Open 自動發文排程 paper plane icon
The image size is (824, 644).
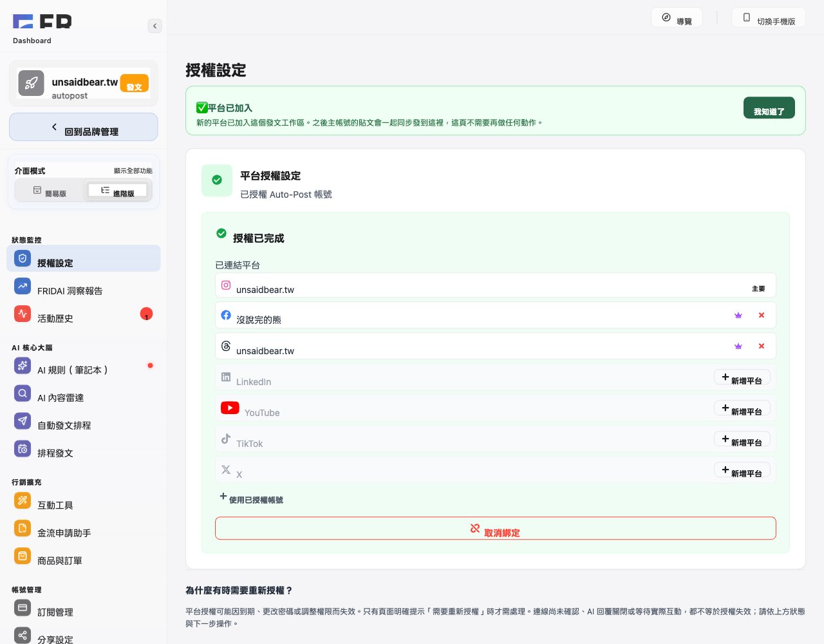(x=23, y=421)
